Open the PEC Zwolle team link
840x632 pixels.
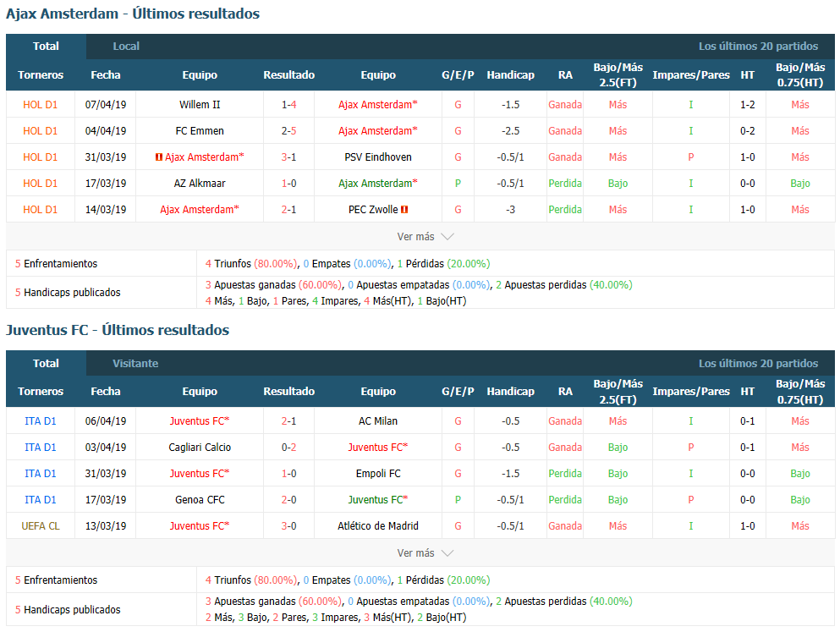[373, 210]
